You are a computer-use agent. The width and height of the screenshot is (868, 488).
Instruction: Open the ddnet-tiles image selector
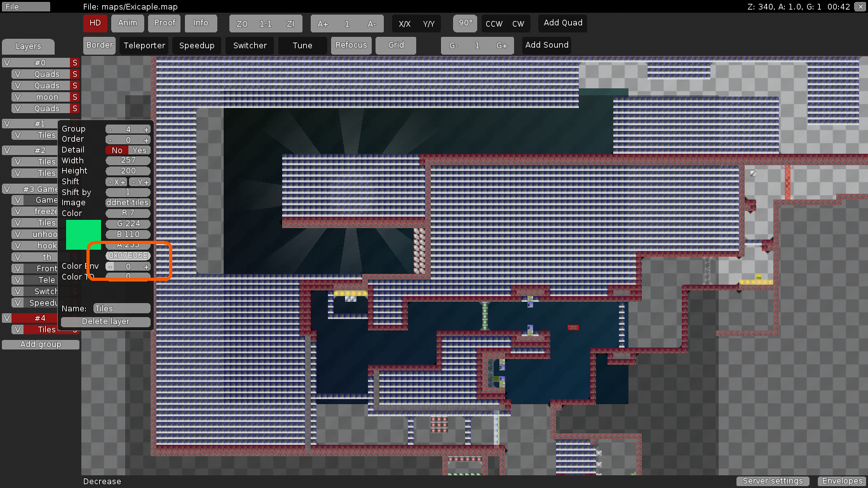point(128,202)
